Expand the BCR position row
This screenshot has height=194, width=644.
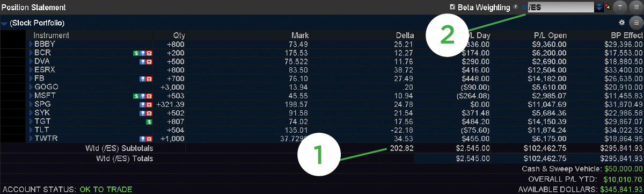[31, 53]
